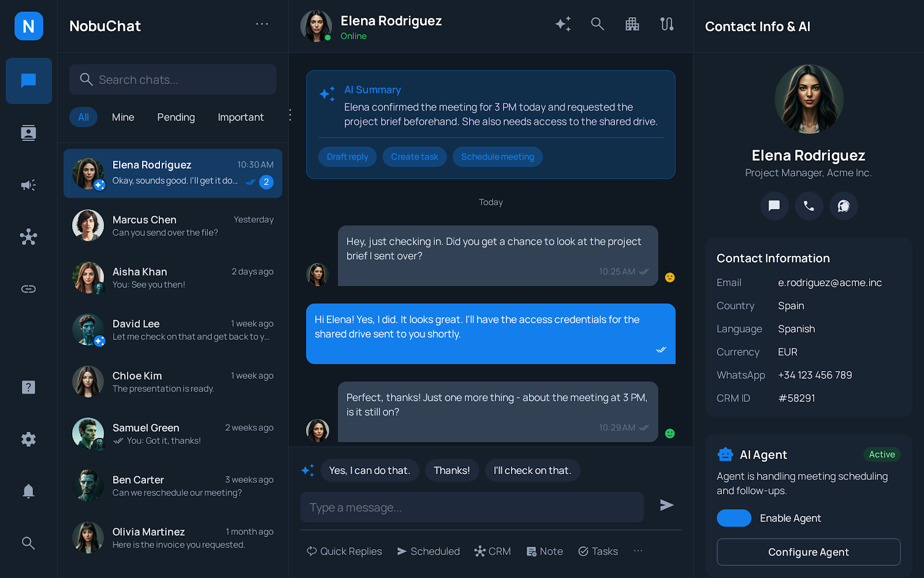Switch to the Mine chats tab
Viewport: 924px width, 578px height.
pyautogui.click(x=122, y=117)
